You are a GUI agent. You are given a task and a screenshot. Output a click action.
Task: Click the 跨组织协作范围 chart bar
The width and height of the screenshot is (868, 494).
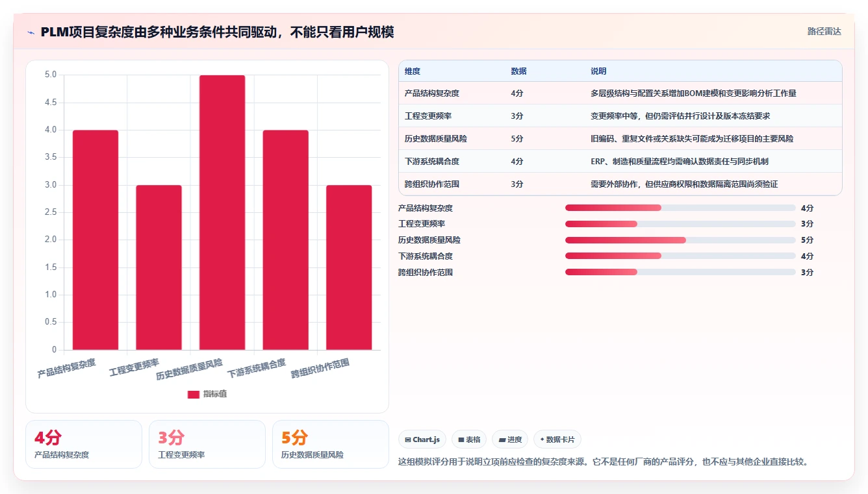349,267
